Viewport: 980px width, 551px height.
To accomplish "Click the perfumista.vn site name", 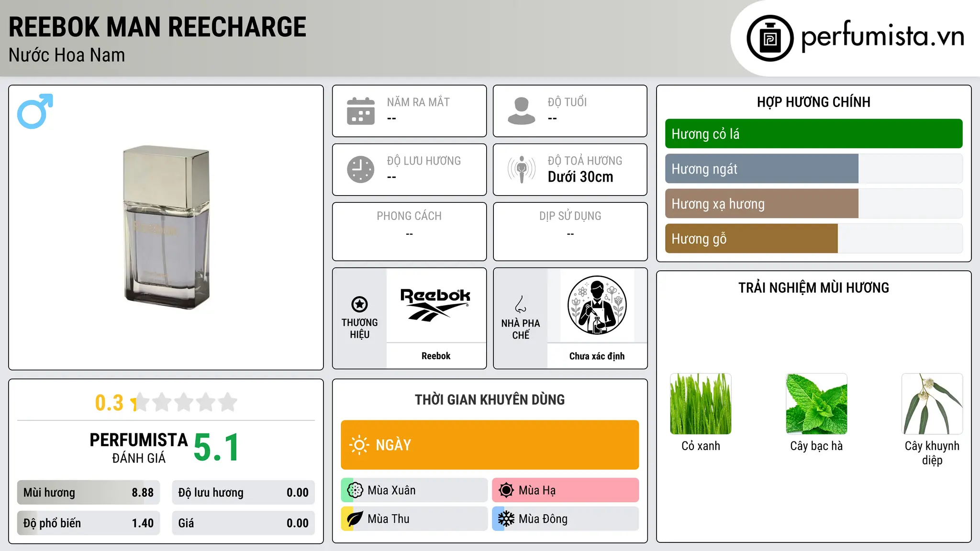I will pyautogui.click(x=882, y=37).
